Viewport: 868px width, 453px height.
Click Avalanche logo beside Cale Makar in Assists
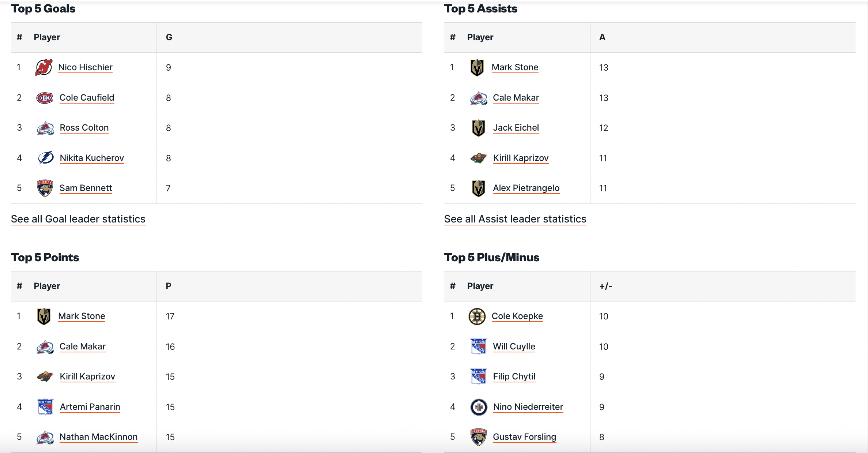coord(479,98)
